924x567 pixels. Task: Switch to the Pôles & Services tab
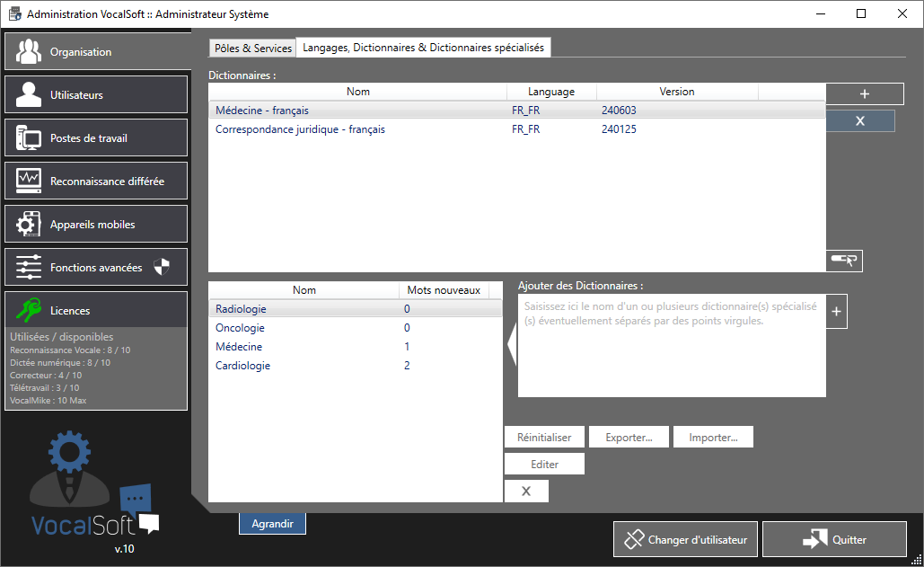pyautogui.click(x=253, y=48)
